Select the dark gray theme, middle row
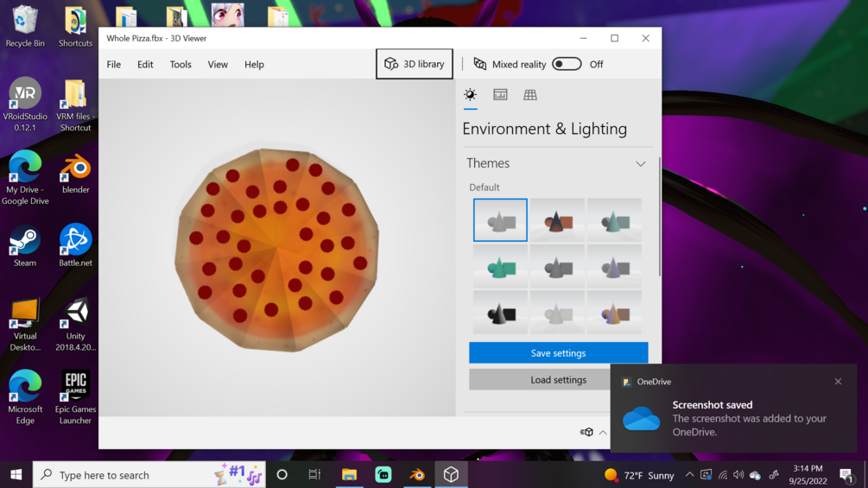Image resolution: width=868 pixels, height=488 pixels. pos(557,267)
